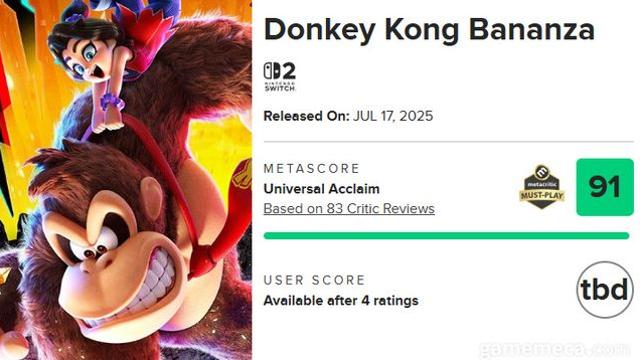Click the tbd user score circle
The image size is (640, 360).
(605, 289)
